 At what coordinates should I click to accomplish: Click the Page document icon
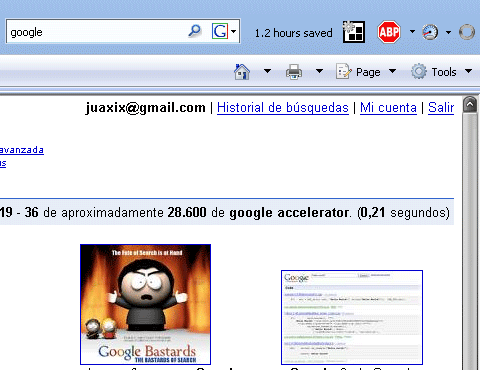(343, 71)
